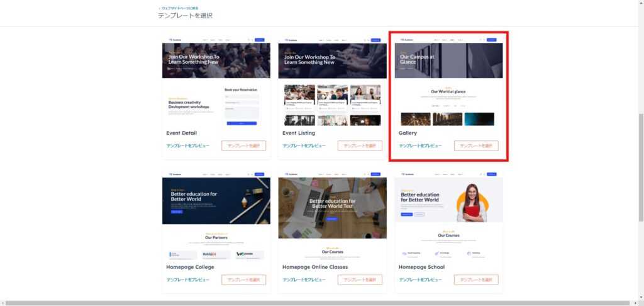Screen dimensions: 644x306
Task: Select the Event Detail template
Action: (243, 145)
